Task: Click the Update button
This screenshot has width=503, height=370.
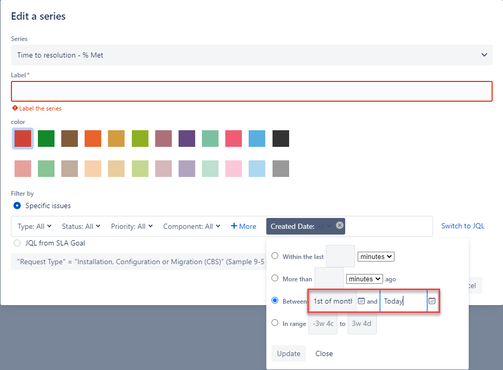Action: pos(289,354)
